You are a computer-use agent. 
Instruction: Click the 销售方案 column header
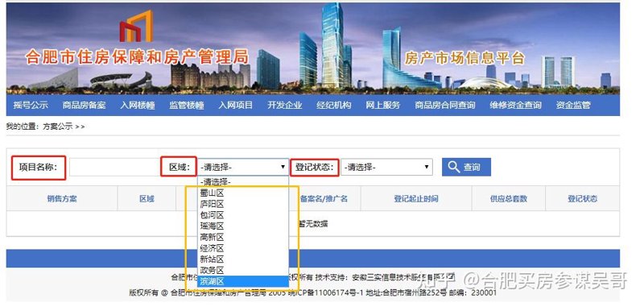point(62,199)
